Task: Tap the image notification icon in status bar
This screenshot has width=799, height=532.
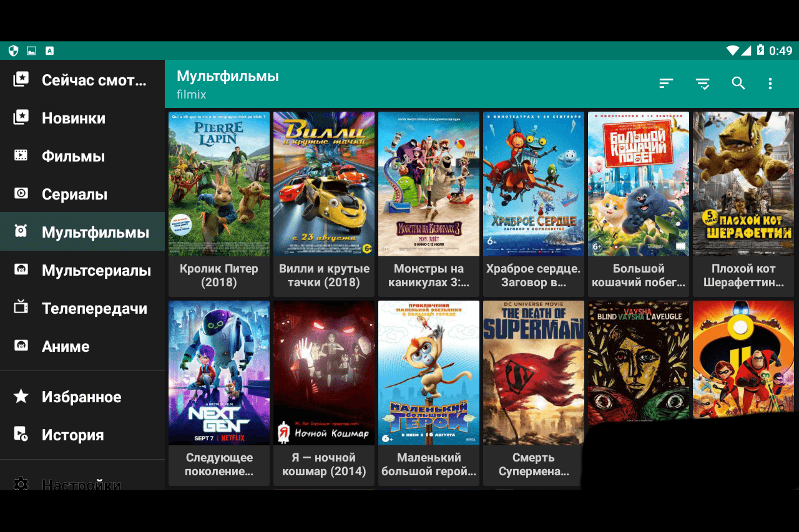Action: 32,51
